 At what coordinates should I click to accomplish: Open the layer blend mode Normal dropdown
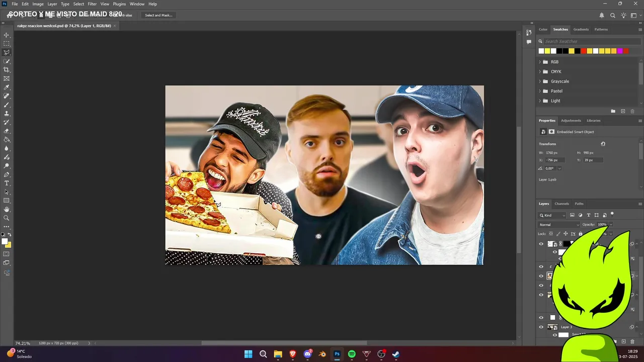(x=558, y=225)
